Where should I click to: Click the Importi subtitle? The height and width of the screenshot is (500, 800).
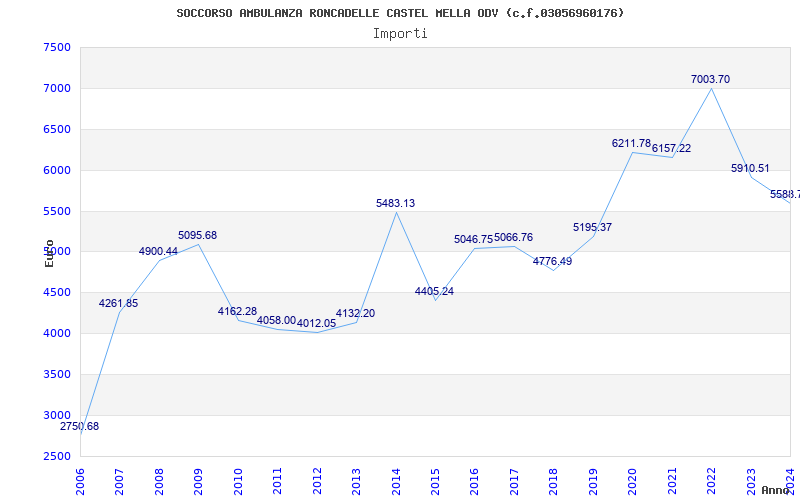[400, 34]
